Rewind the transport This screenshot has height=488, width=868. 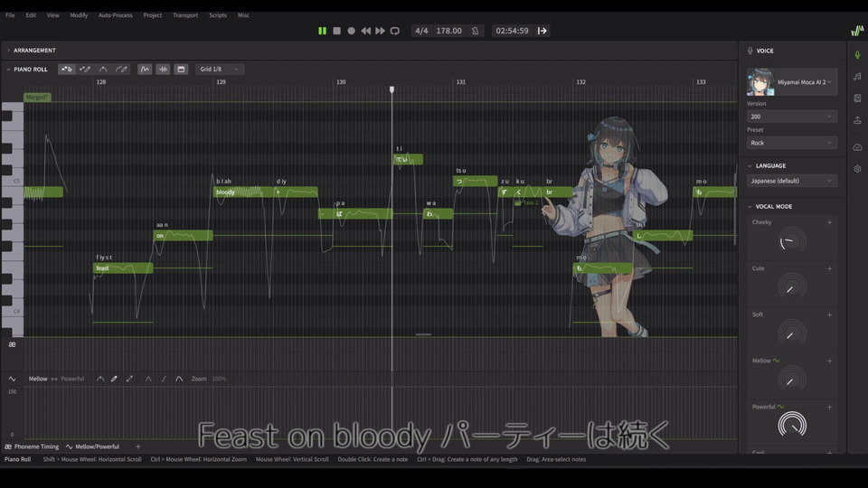(366, 31)
